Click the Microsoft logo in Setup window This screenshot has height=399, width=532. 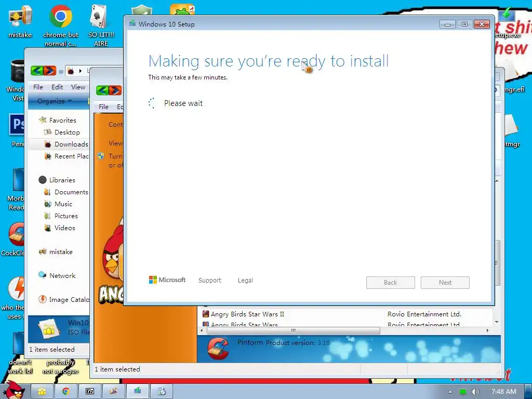pos(167,280)
